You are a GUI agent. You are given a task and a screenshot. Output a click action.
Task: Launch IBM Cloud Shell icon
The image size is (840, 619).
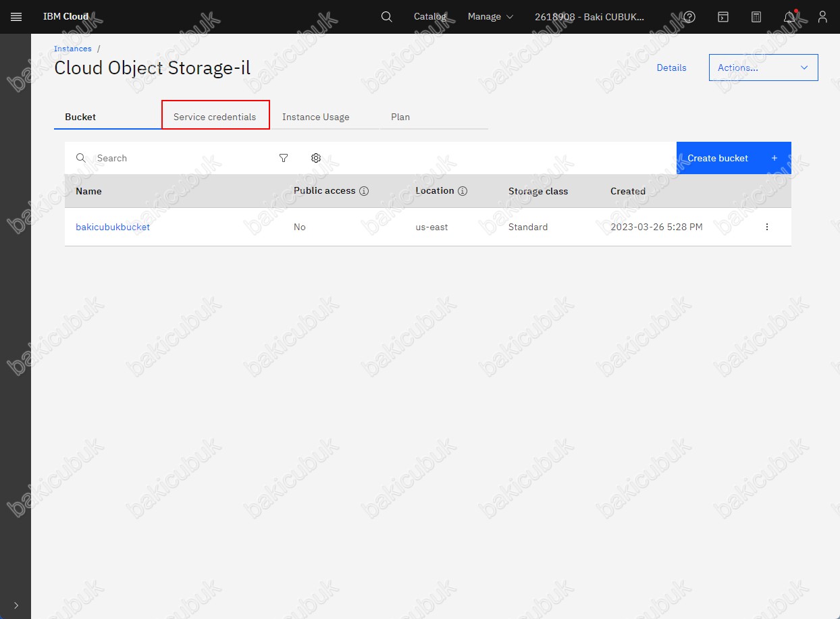[723, 17]
